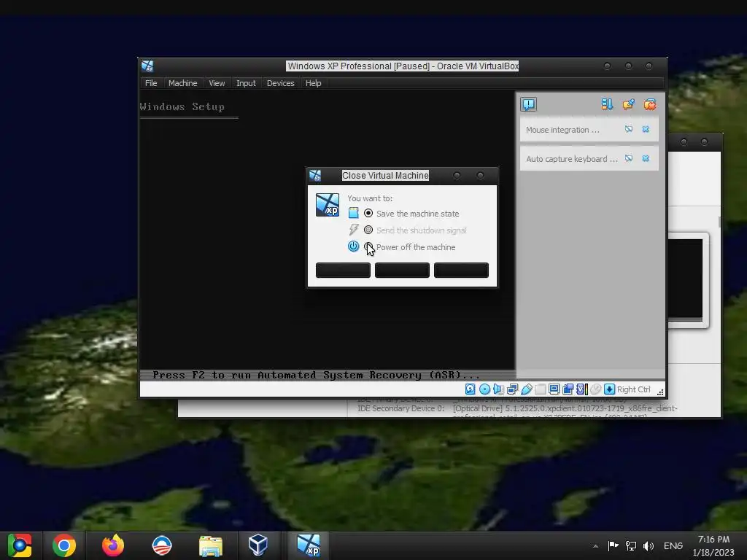The width and height of the screenshot is (747, 560).
Task: Click the network icon in the system tray
Action: point(631,546)
